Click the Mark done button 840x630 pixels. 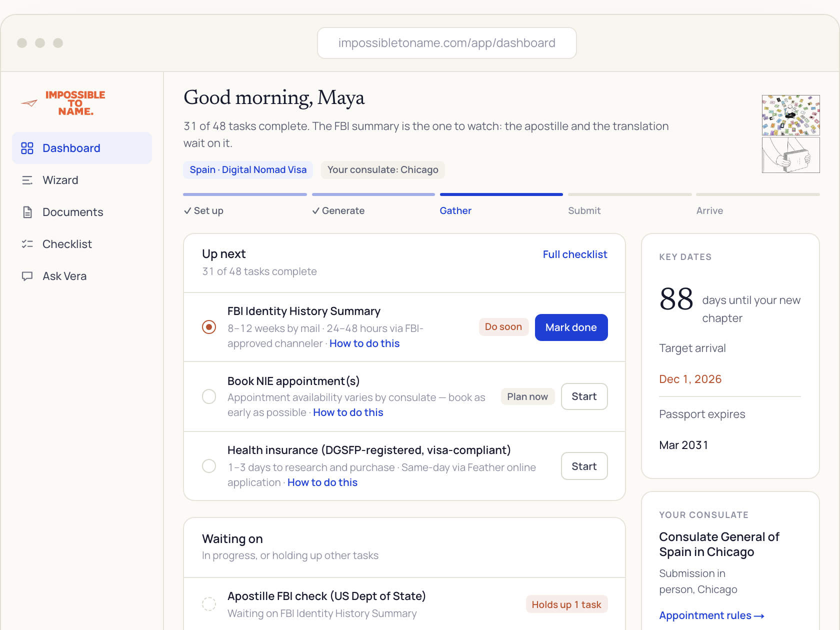coord(571,327)
